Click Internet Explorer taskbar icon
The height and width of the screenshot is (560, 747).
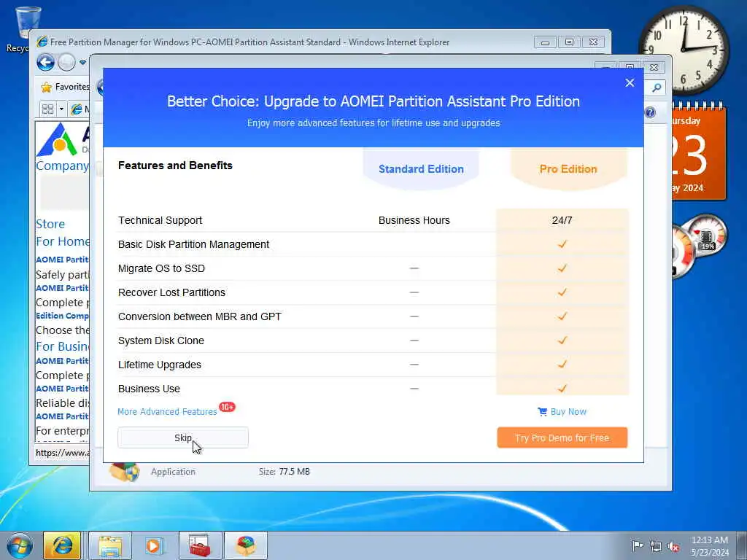coord(63,545)
